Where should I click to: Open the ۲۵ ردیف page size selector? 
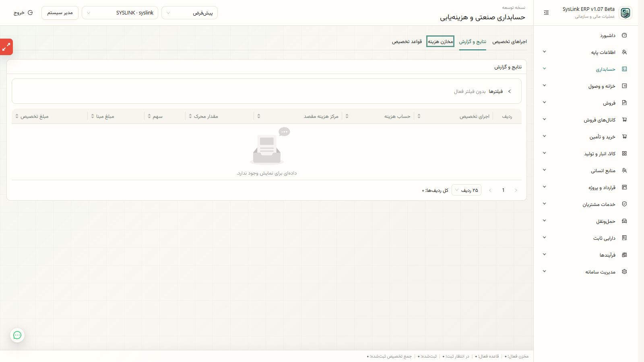coord(466,190)
